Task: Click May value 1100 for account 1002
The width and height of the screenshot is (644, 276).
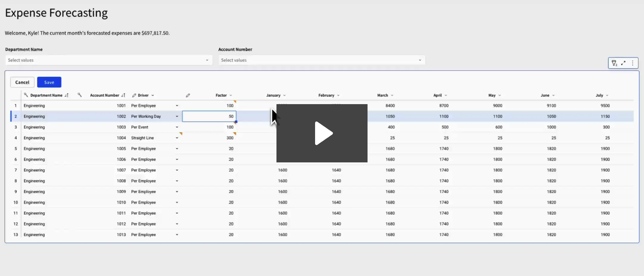Action: (498, 117)
